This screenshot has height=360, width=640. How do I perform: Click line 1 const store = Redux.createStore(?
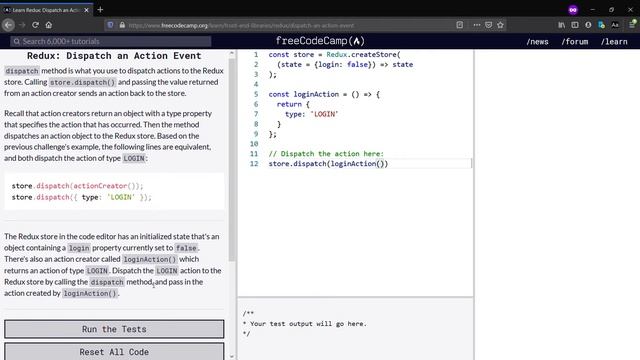coord(334,54)
